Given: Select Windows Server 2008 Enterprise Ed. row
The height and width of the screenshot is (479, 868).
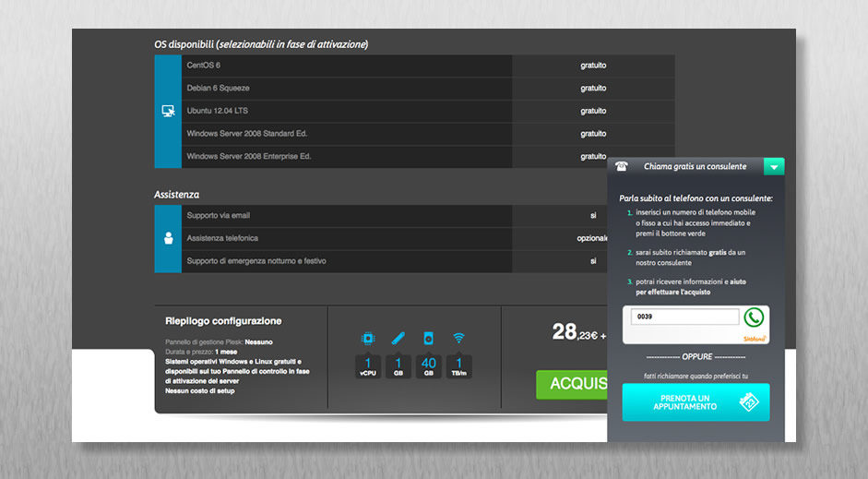Looking at the screenshot, I should [x=347, y=157].
